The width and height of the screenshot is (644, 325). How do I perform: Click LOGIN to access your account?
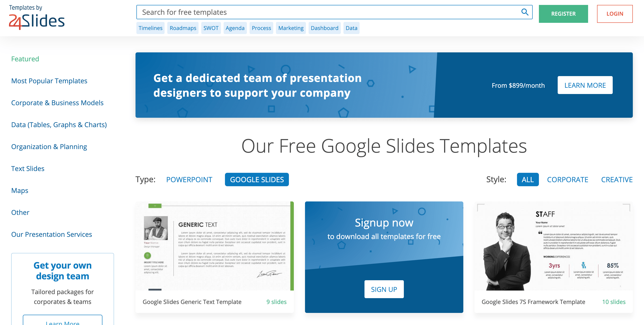[615, 13]
